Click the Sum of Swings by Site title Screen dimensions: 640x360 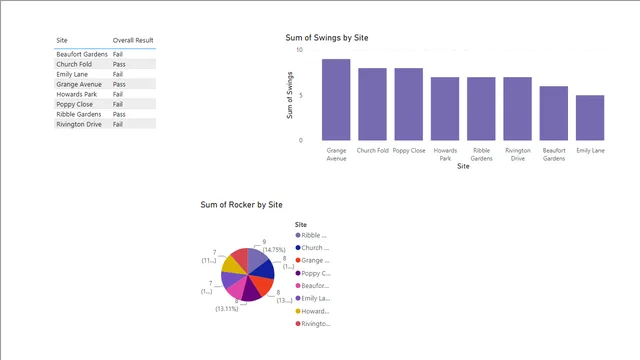coord(327,38)
